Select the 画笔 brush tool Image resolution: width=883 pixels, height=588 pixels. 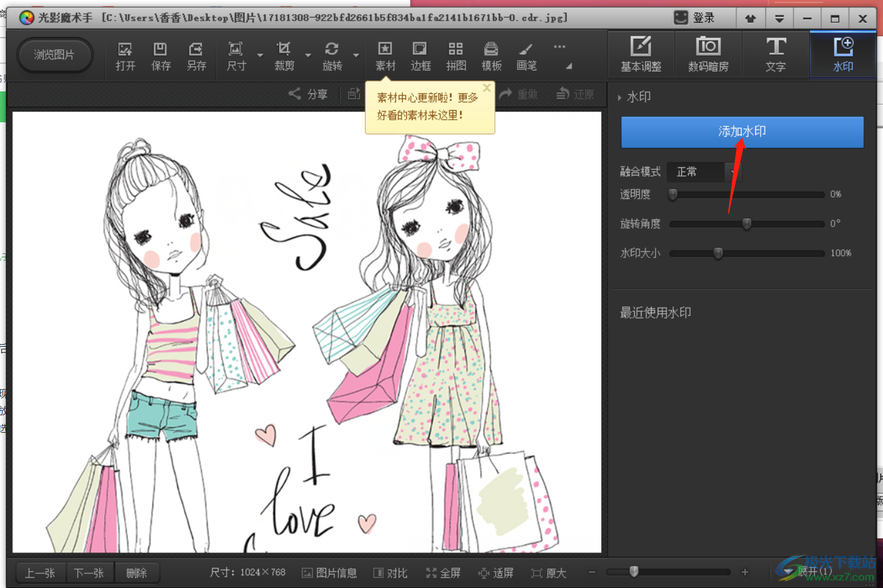527,56
